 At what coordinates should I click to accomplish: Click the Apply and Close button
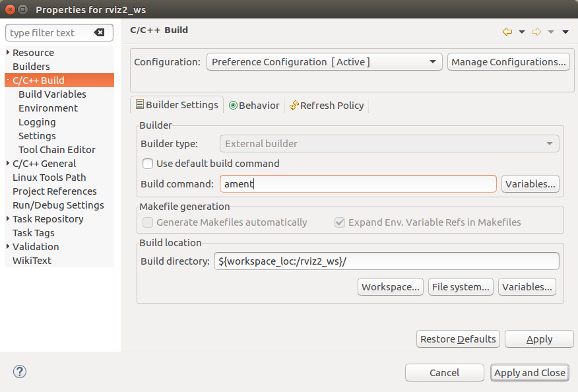click(x=529, y=373)
